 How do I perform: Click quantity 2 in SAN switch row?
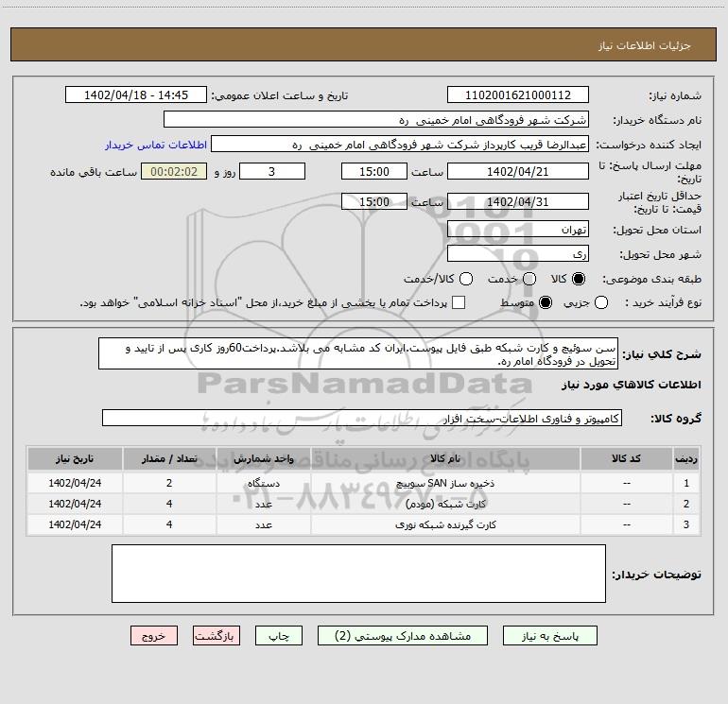click(169, 483)
